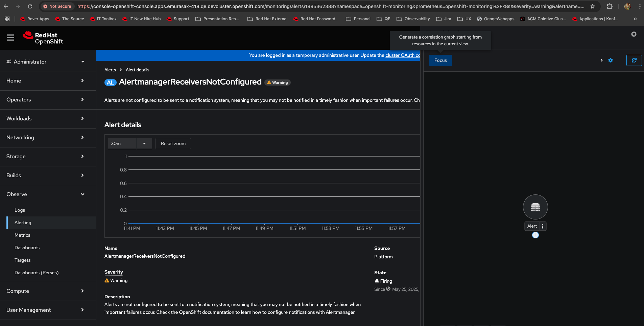The image size is (644, 326).
Task: Expand the query chevron beside the gear
Action: tap(601, 60)
